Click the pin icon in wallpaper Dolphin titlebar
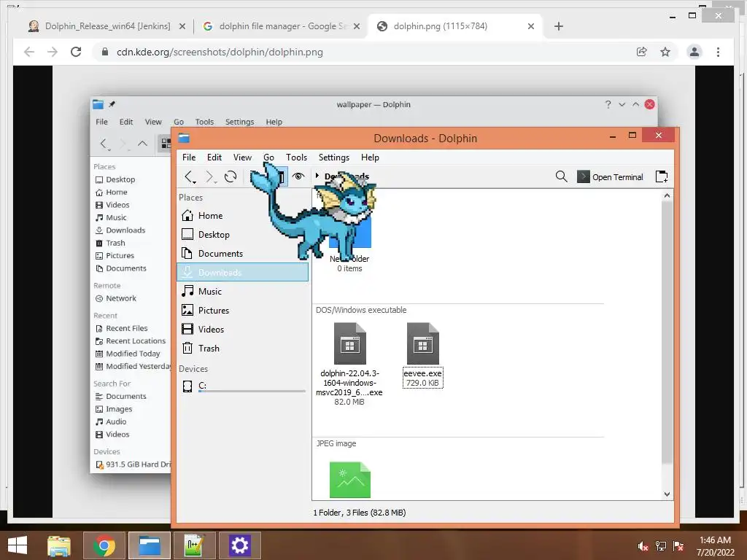Viewport: 747px width, 560px height. tap(112, 104)
